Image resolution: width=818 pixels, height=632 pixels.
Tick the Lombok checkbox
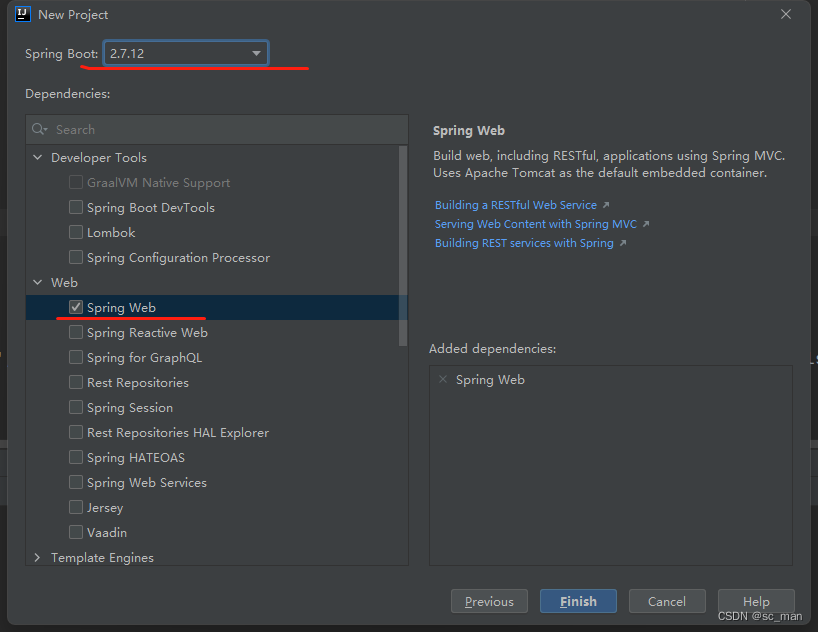(x=76, y=232)
